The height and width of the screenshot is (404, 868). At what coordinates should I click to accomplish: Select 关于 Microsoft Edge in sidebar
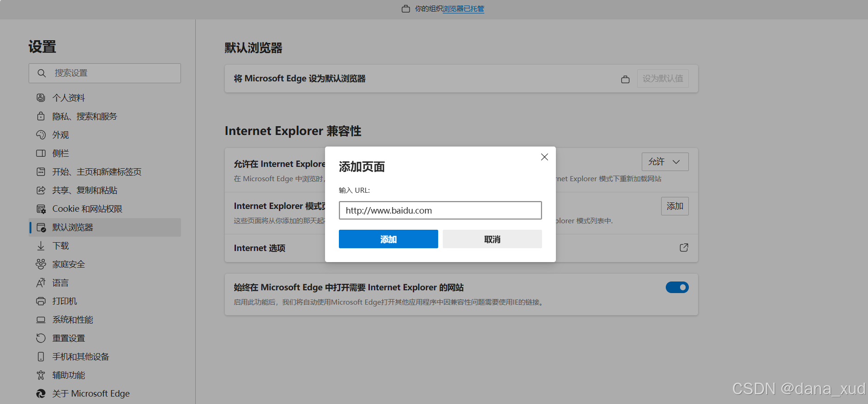tap(105, 393)
